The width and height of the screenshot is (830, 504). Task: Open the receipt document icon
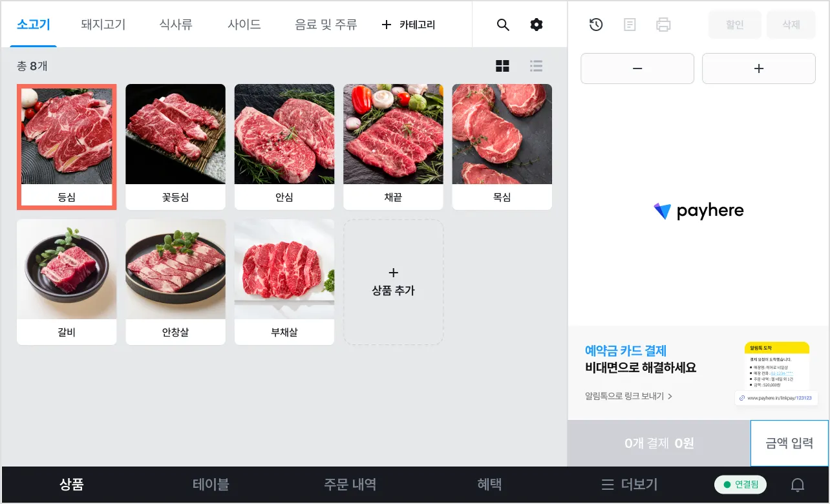tap(630, 25)
